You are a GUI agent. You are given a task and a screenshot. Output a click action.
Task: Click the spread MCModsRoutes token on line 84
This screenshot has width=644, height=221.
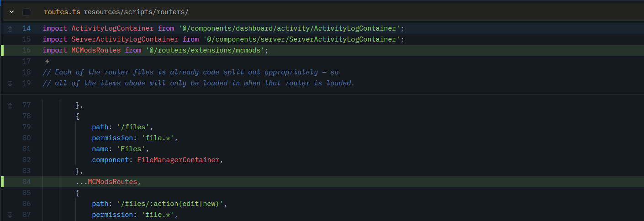pyautogui.click(x=112, y=182)
